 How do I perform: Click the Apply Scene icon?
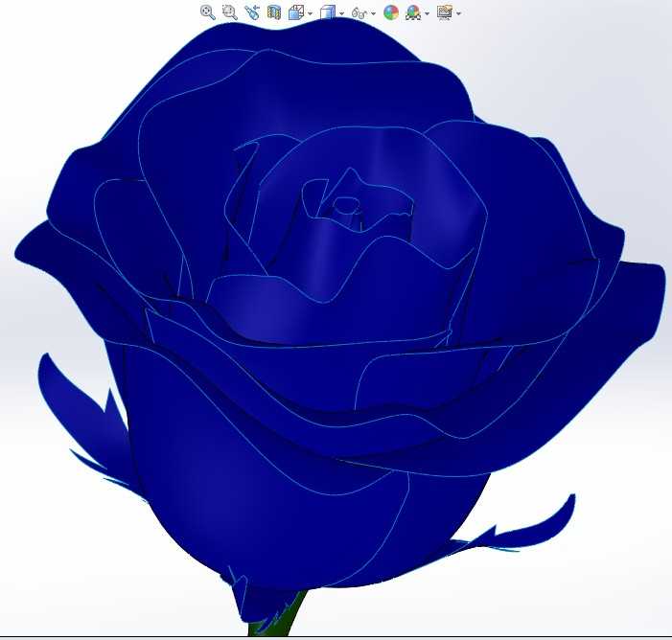(413, 12)
